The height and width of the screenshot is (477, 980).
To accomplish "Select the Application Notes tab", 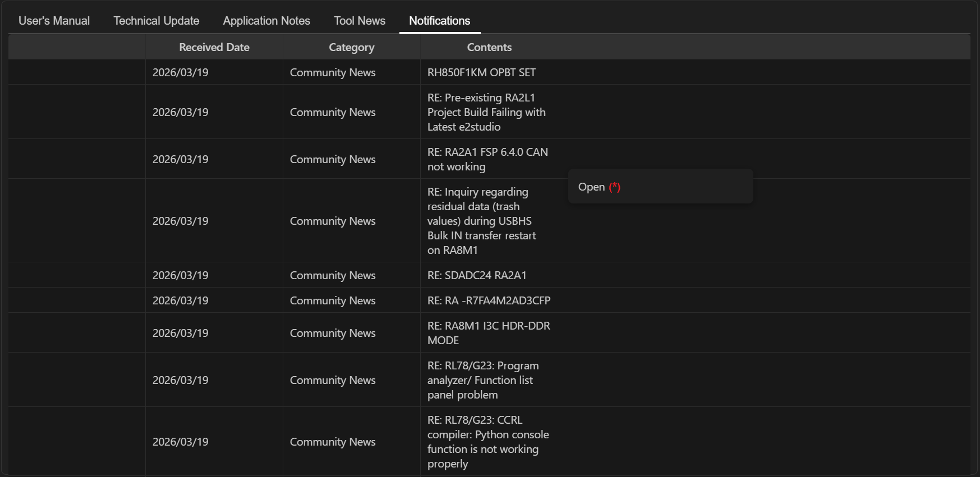I will (266, 21).
